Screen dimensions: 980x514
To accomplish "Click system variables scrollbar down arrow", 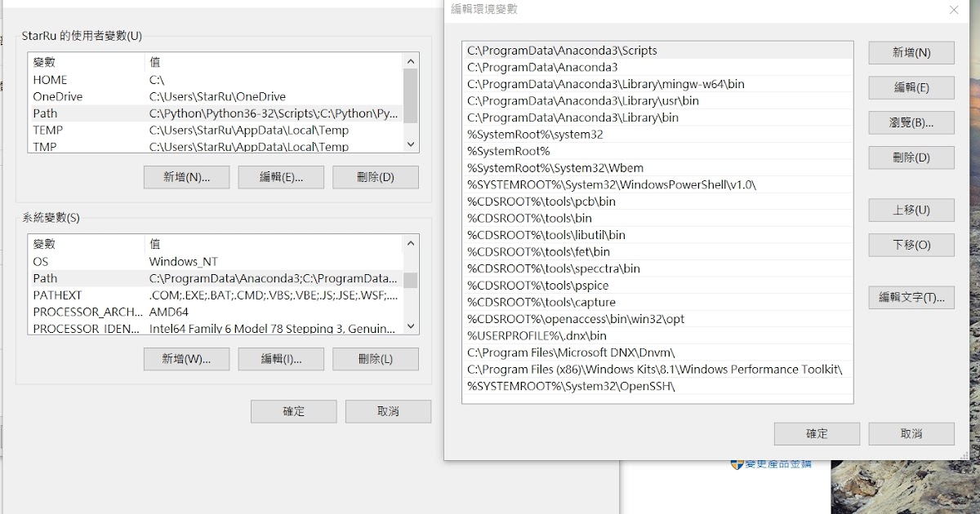I will click(411, 326).
